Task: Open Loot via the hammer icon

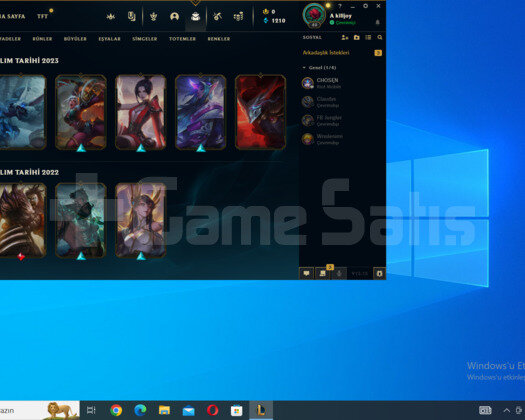Action: pyautogui.click(x=217, y=16)
